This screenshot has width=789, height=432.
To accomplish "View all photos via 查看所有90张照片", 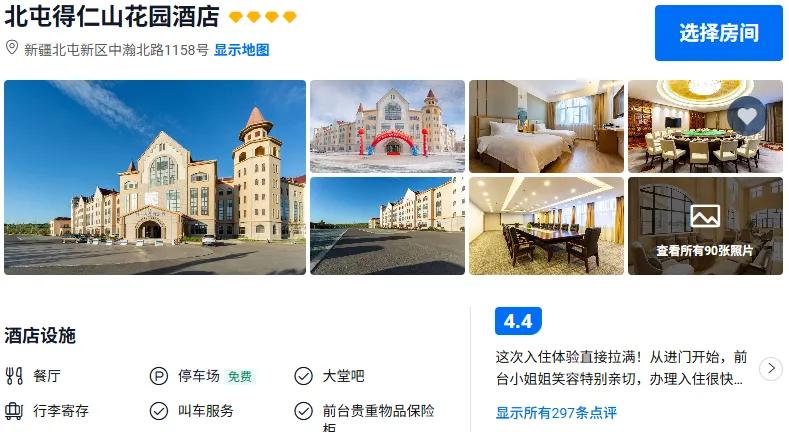I will [705, 250].
